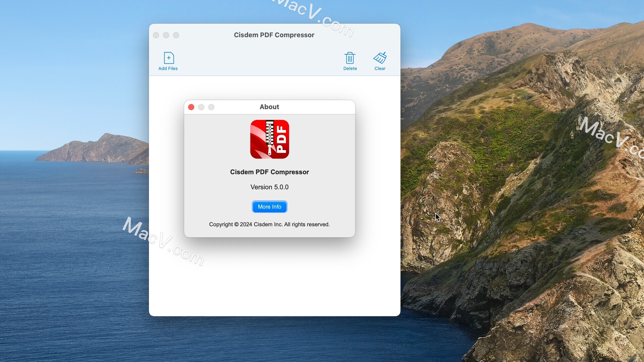
Task: Select the Version 5.0.0 label
Action: (269, 187)
